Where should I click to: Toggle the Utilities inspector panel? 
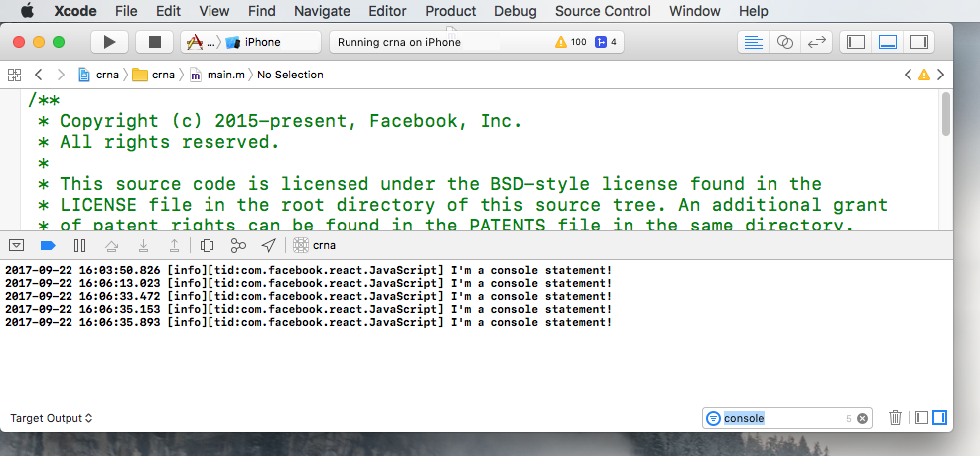coord(918,42)
